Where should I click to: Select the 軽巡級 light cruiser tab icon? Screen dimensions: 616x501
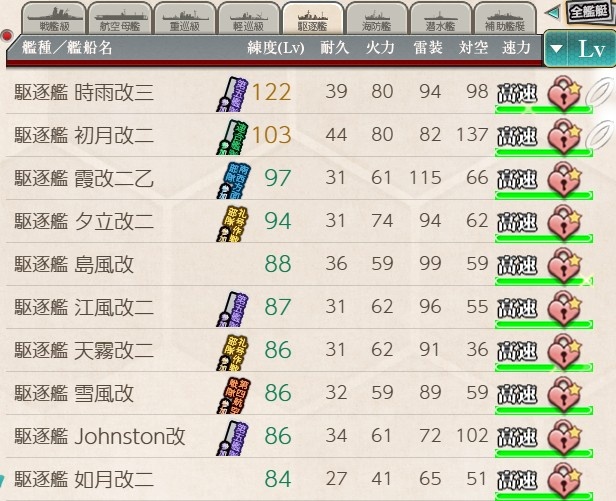249,19
